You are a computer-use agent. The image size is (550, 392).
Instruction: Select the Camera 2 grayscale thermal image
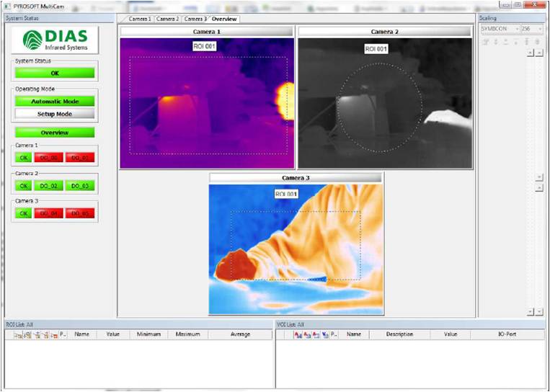[385, 103]
